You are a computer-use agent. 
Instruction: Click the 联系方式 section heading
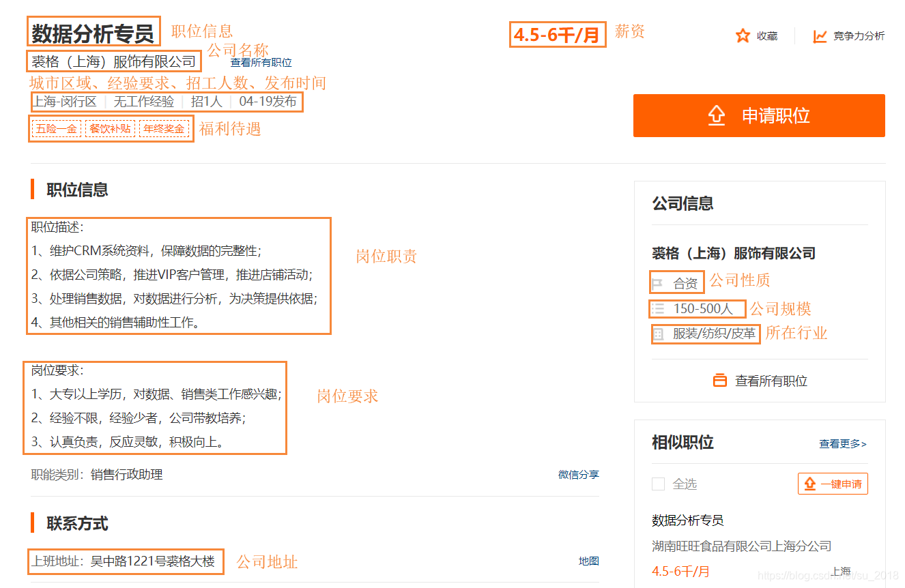point(77,524)
